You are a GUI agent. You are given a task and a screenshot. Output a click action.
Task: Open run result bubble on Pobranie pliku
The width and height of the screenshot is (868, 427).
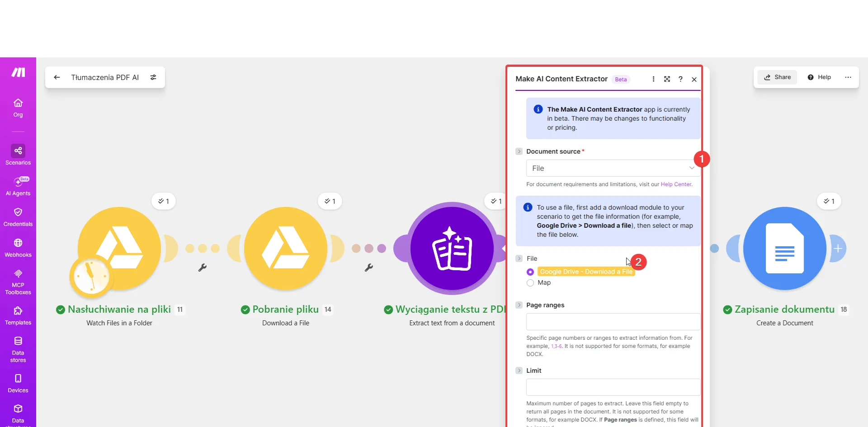coord(330,201)
